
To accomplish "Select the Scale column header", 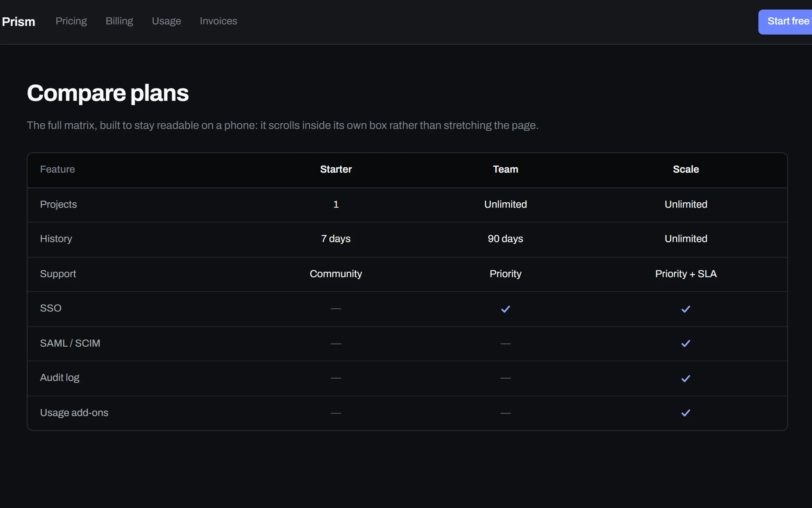I will (x=686, y=169).
